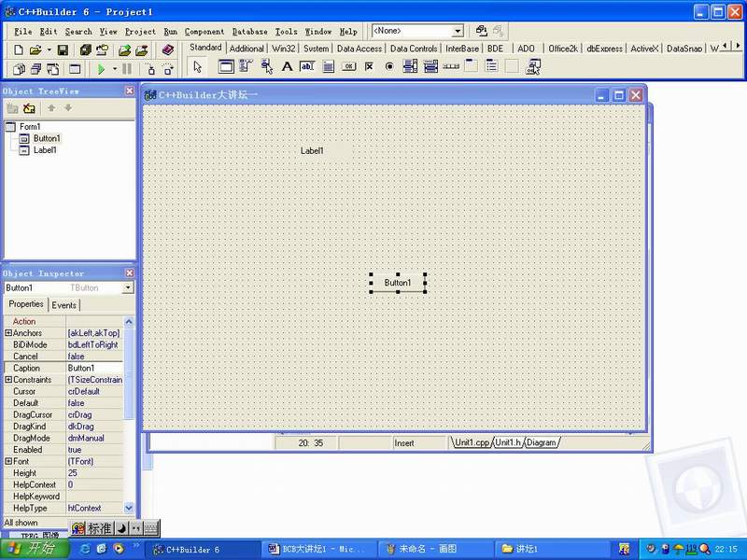Click the Pause debugging icon
This screenshot has height=560, width=747.
[x=127, y=69]
